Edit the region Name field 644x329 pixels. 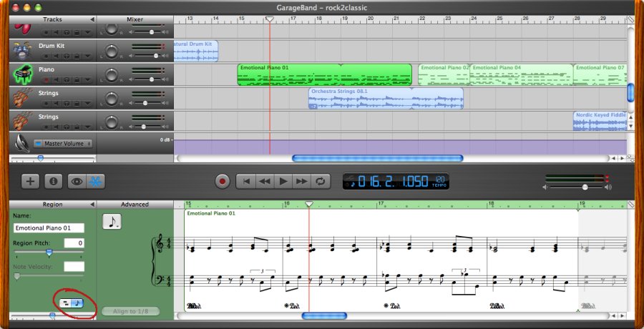tap(49, 228)
